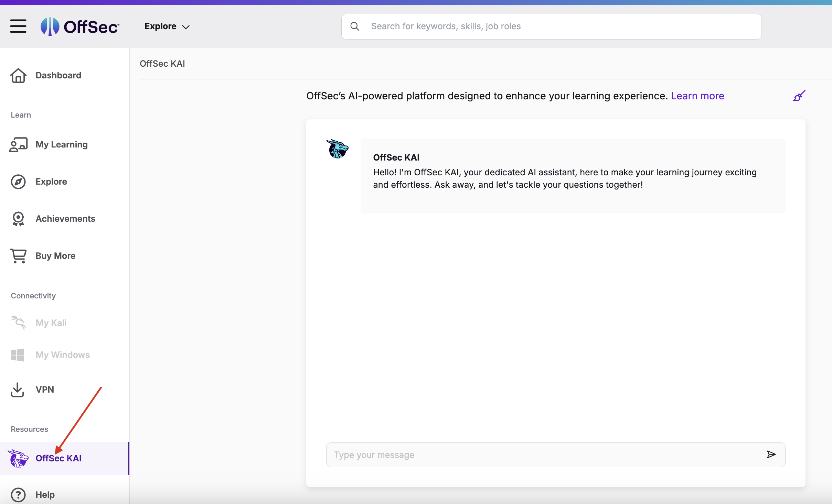Send the message with arrow icon
Viewport: 832px width, 504px height.
(x=771, y=454)
